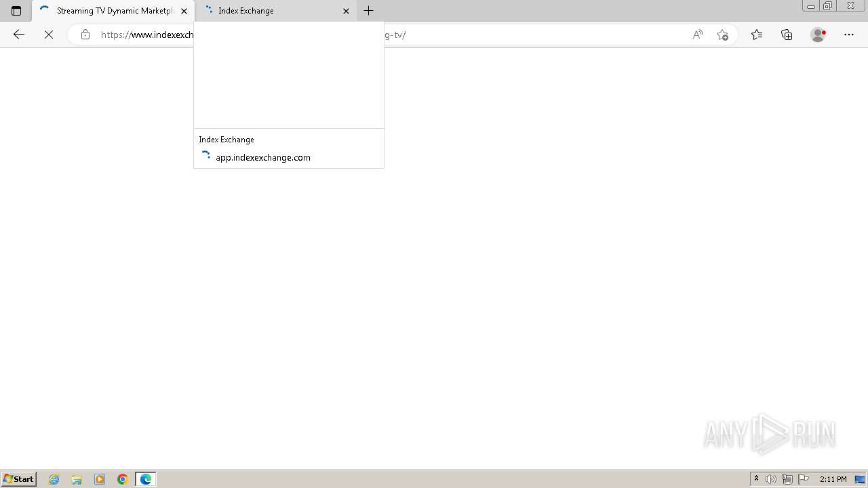View site security lock information
The width and height of the screenshot is (868, 488).
coord(85,35)
